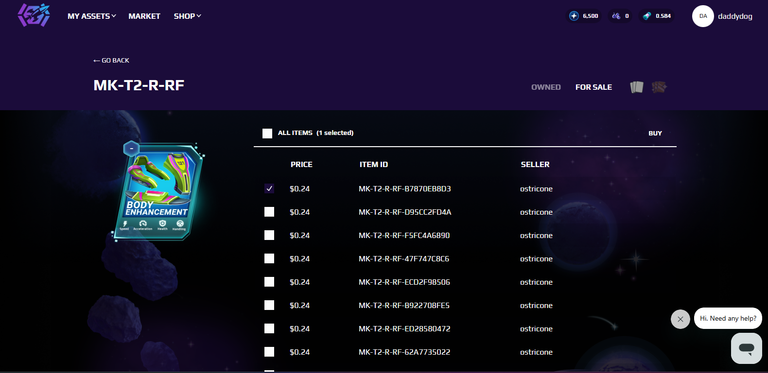This screenshot has width=768, height=373.
Task: Click item ID MK-T2-R-RF-B7870EB8D3
Action: (405, 188)
